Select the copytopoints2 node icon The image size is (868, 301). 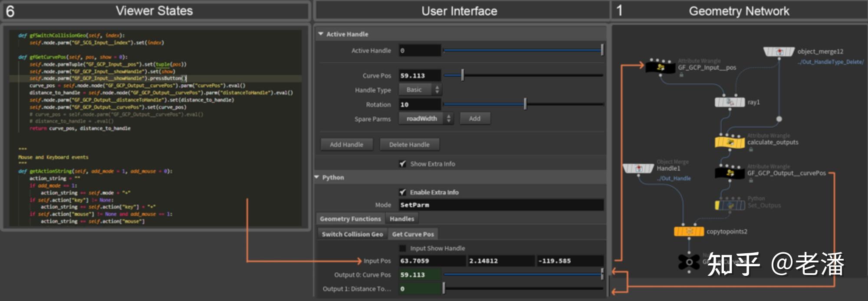click(689, 232)
